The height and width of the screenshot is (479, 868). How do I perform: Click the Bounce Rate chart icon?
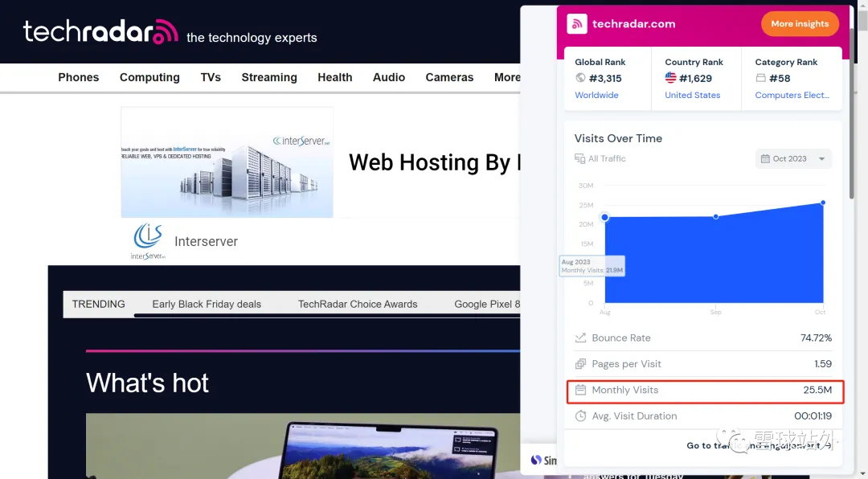coord(580,338)
